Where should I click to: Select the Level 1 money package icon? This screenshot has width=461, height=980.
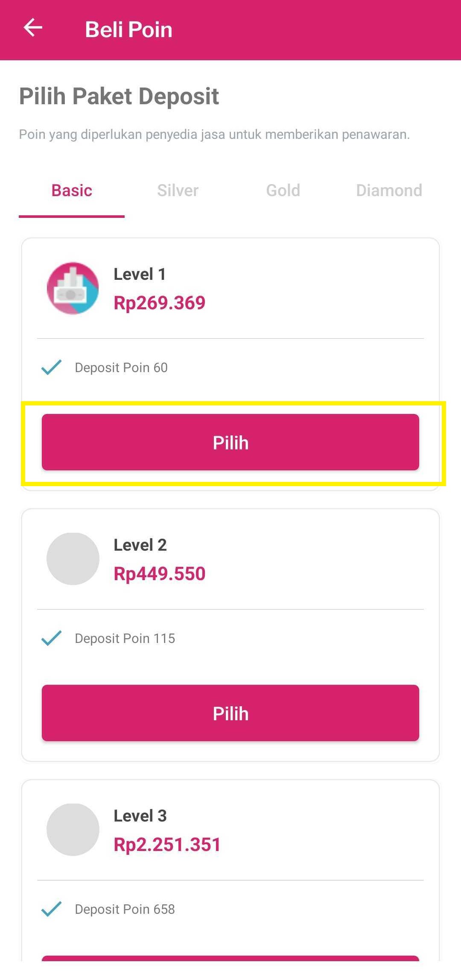pyautogui.click(x=73, y=288)
